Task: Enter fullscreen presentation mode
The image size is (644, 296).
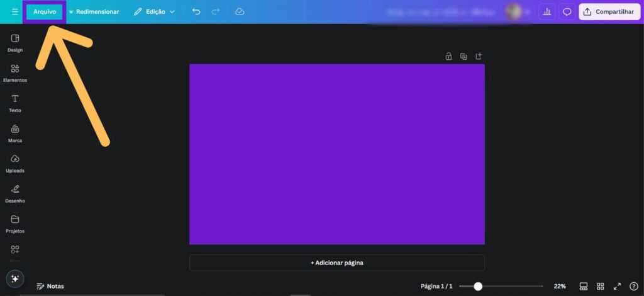Action: (x=617, y=286)
